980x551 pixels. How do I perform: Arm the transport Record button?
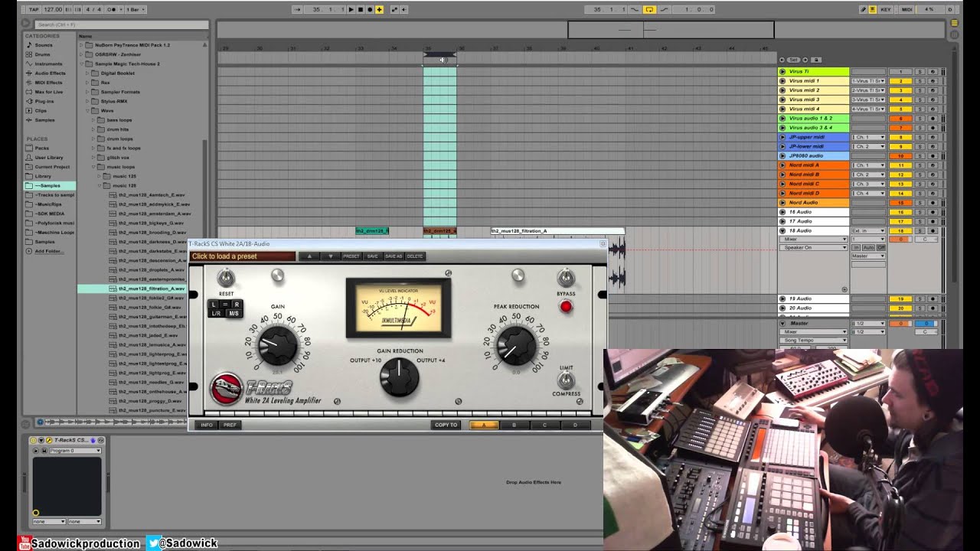pos(370,9)
